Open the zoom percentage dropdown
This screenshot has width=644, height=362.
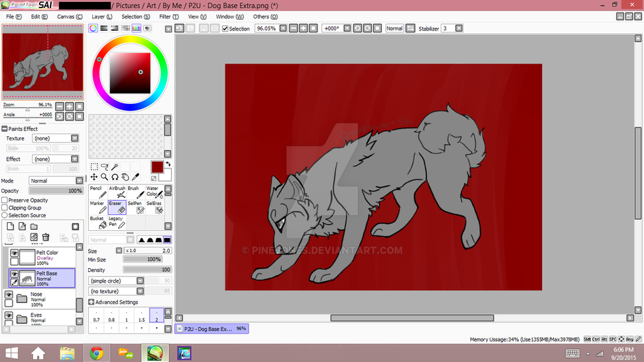tap(283, 28)
